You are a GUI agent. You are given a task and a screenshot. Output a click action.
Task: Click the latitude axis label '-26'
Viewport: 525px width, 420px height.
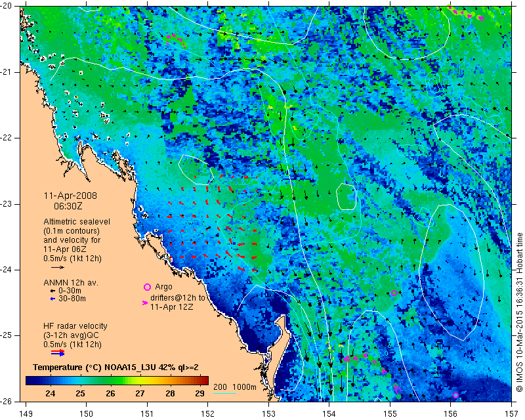(6, 401)
